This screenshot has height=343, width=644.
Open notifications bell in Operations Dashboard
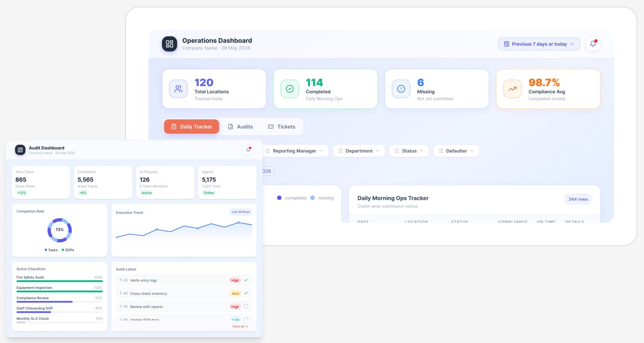(593, 44)
